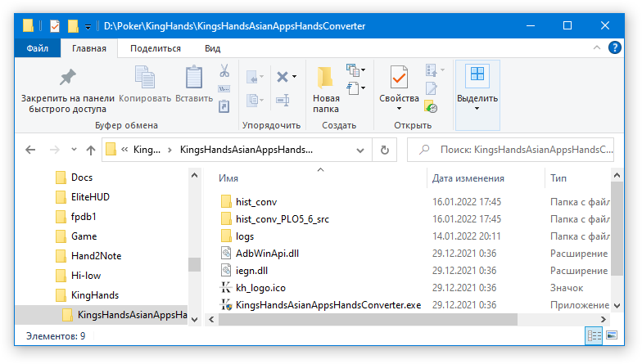Screen dimensions: 642x364
Task: Expand the Выделить dropdown arrow
Action: [477, 108]
